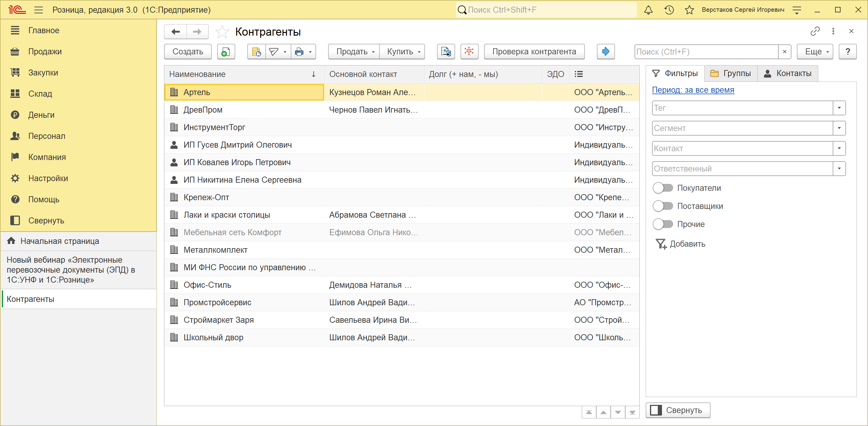Switch to the Группы tab

point(730,74)
